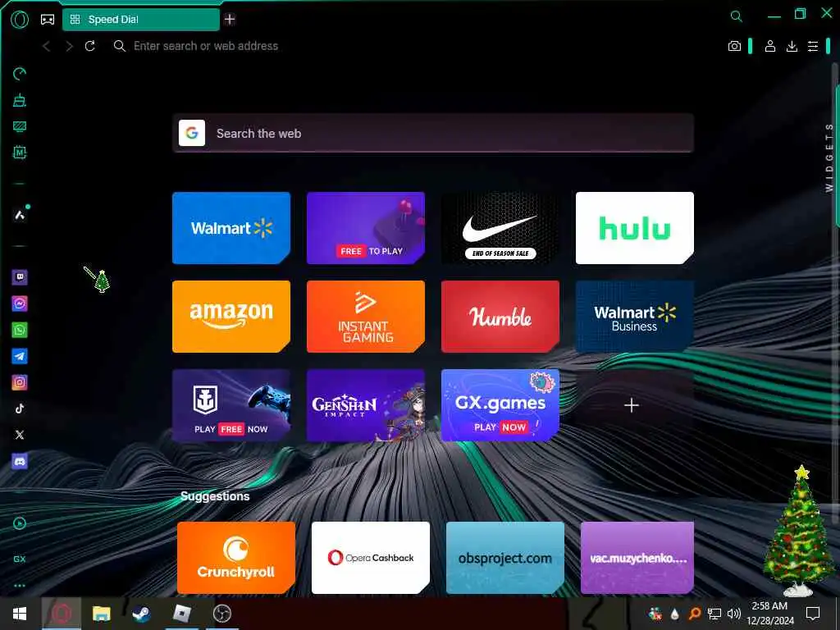The height and width of the screenshot is (630, 840).
Task: Open the Instant Gaming tile
Action: pos(366,317)
